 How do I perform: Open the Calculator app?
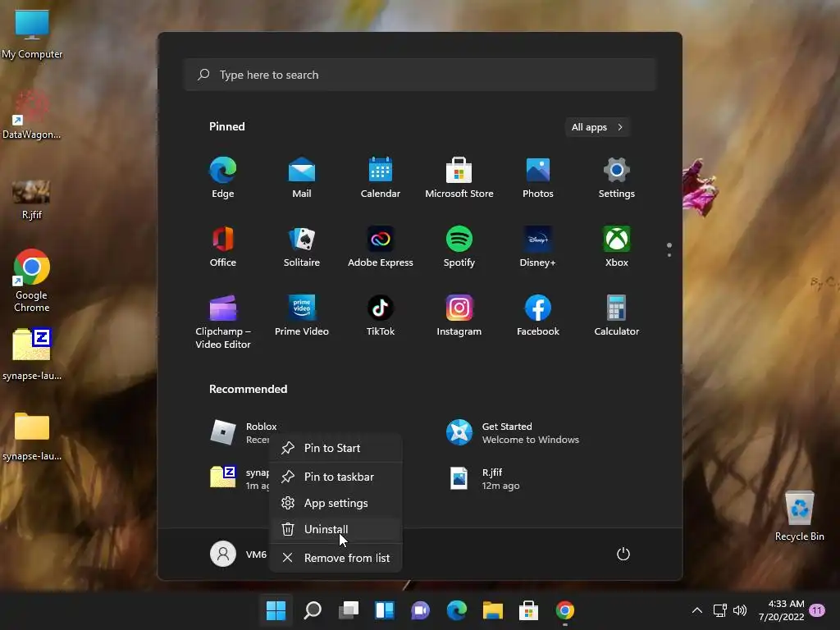617,316
